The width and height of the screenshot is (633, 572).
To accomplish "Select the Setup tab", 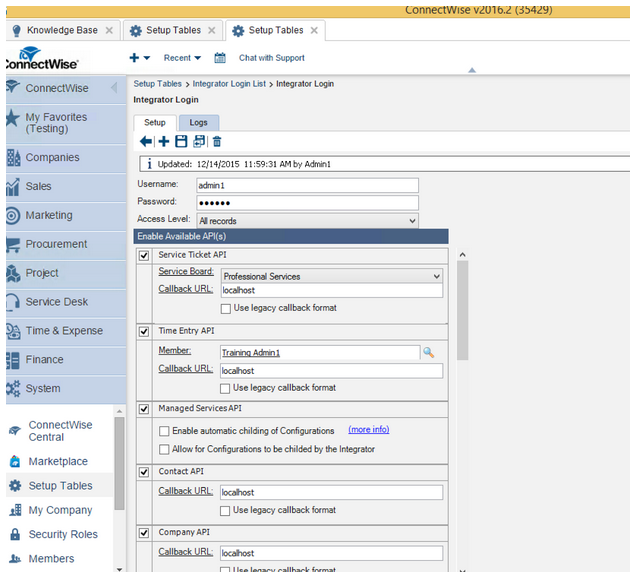I will [x=155, y=122].
